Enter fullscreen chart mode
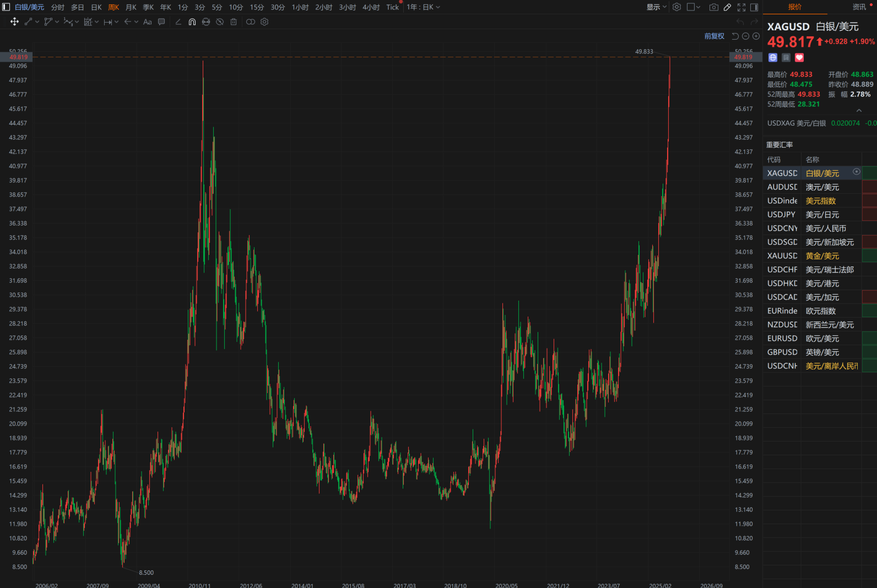This screenshot has height=588, width=877. click(741, 7)
